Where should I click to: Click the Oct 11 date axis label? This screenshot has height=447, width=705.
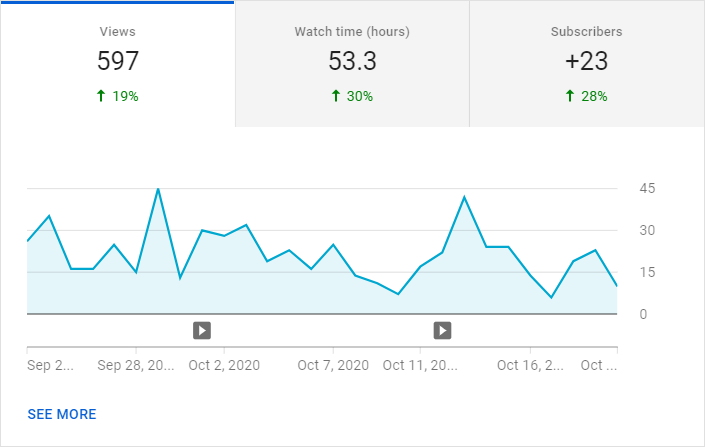coord(420,365)
